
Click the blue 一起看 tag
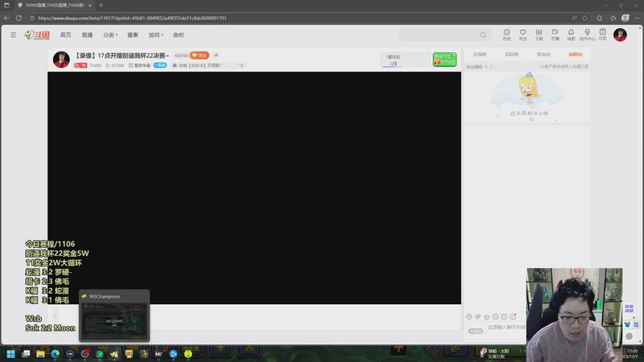click(x=159, y=65)
